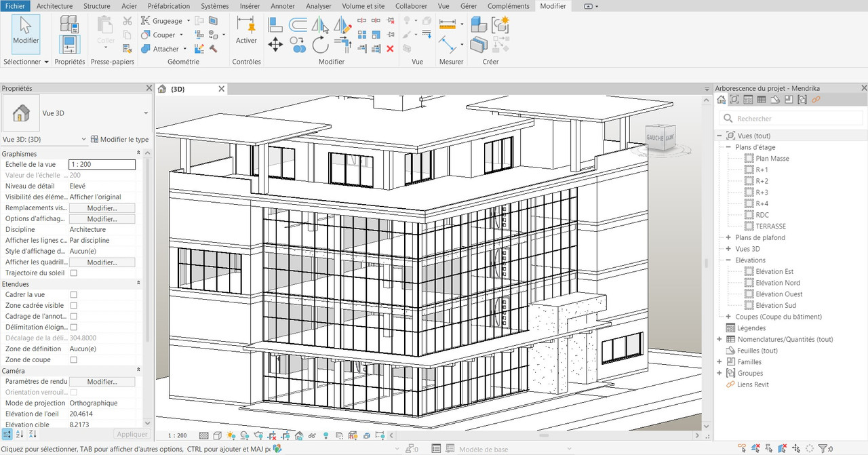868x455 pixels.
Task: Open the Fichier menu
Action: [x=15, y=6]
